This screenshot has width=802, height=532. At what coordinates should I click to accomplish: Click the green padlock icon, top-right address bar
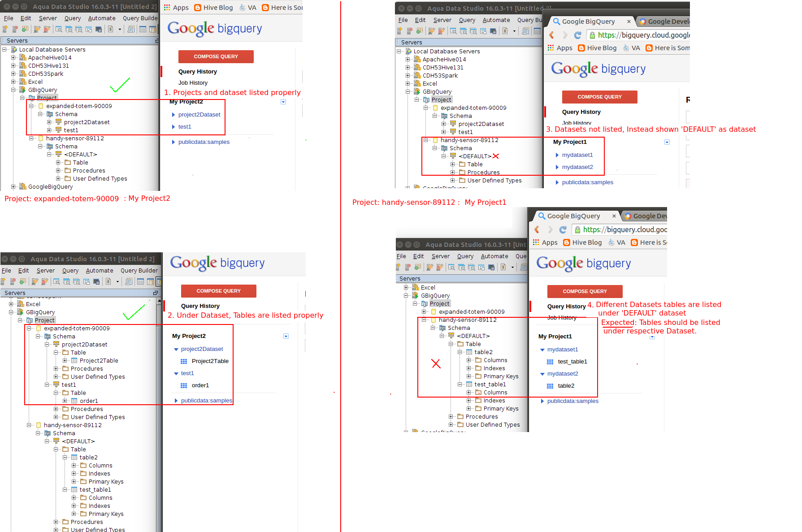tap(592, 35)
